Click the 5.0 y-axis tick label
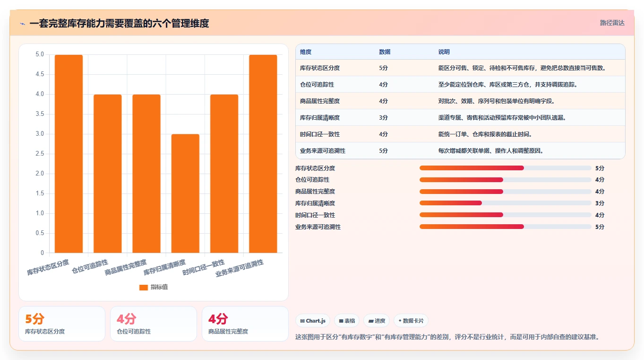Screen dimensions: 644x360 point(40,54)
